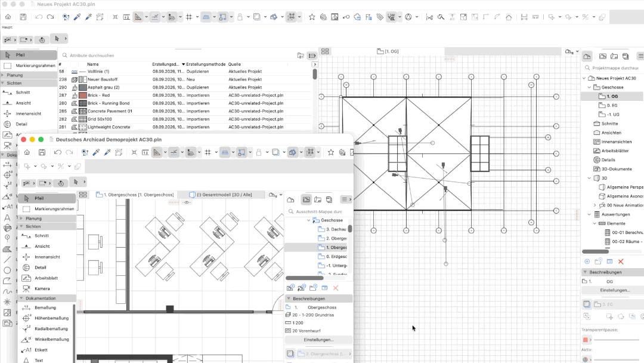This screenshot has height=363, width=644.
Task: Save via the floppy icon in Neues Projekt toolbar
Action: [23, 17]
